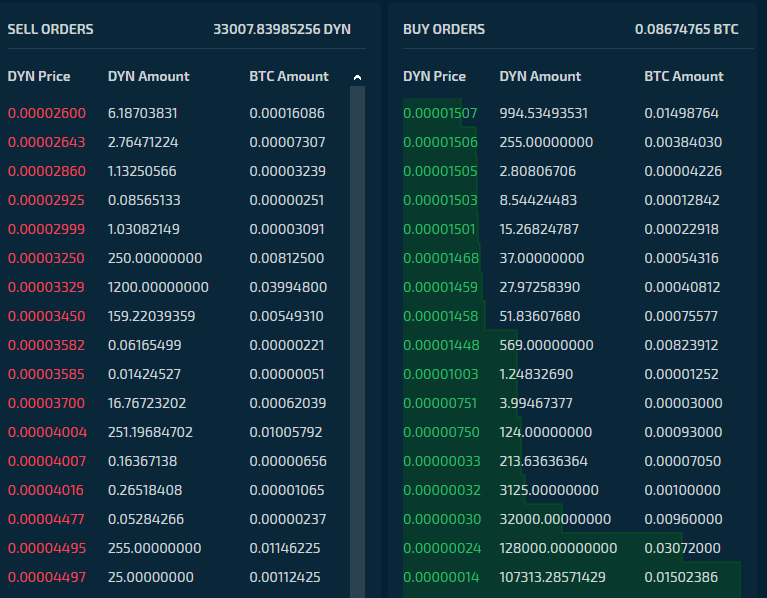Click the SELL ORDERS panel heading

(50, 29)
